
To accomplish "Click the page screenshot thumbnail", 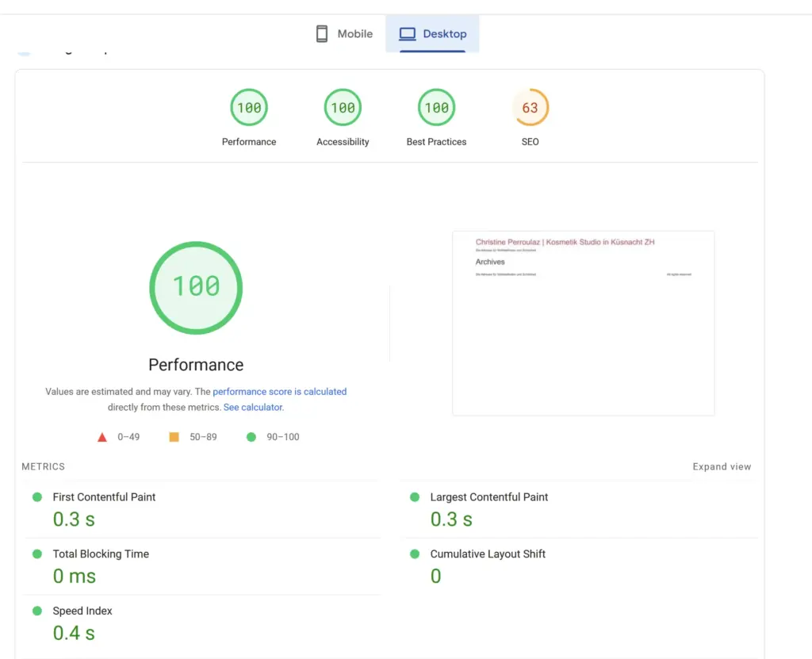I will pyautogui.click(x=583, y=323).
